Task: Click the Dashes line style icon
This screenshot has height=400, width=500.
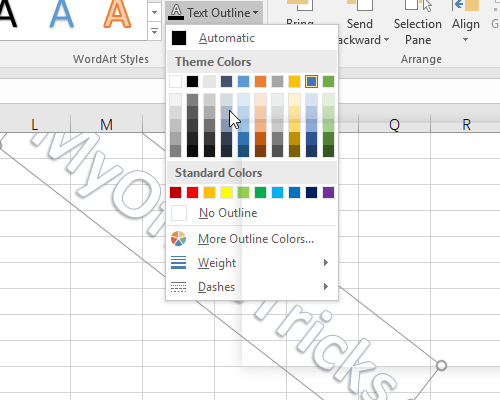Action: (x=178, y=287)
